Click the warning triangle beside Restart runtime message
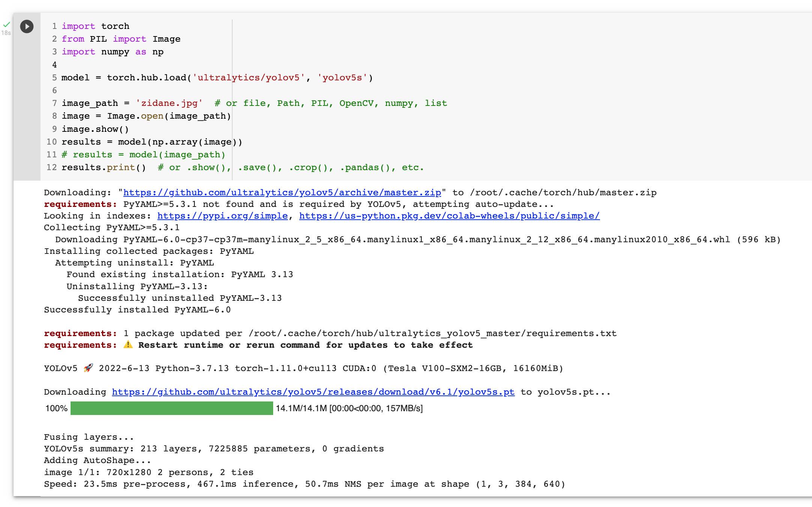Screen dimensions: 812x507 coord(128,344)
